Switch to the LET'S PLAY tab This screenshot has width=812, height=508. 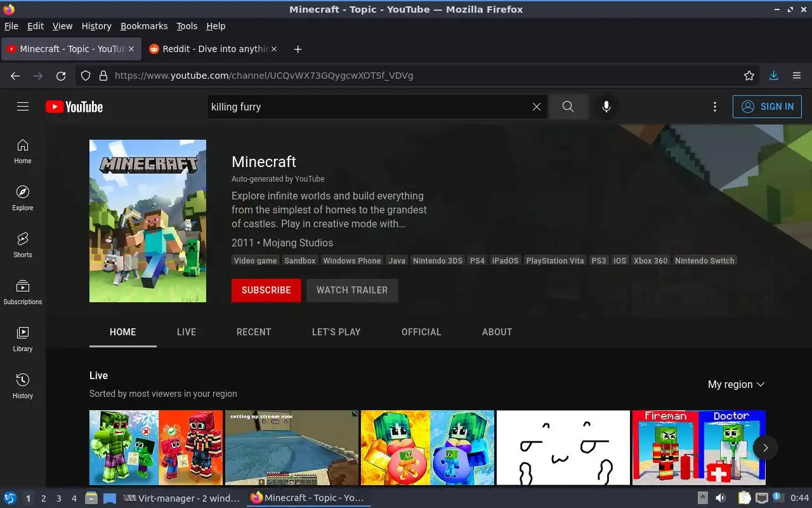point(336,332)
